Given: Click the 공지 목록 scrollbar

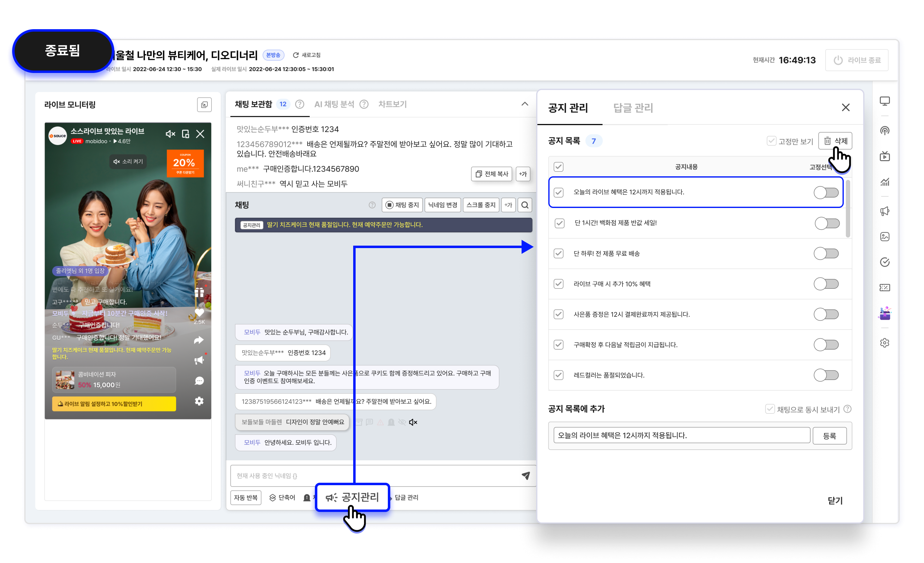Looking at the screenshot, I should [x=848, y=209].
